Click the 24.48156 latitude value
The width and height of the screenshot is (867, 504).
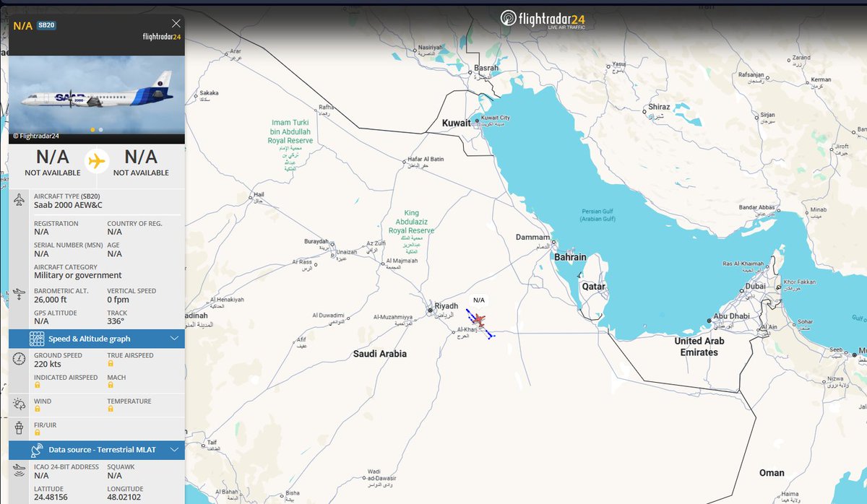coord(52,498)
